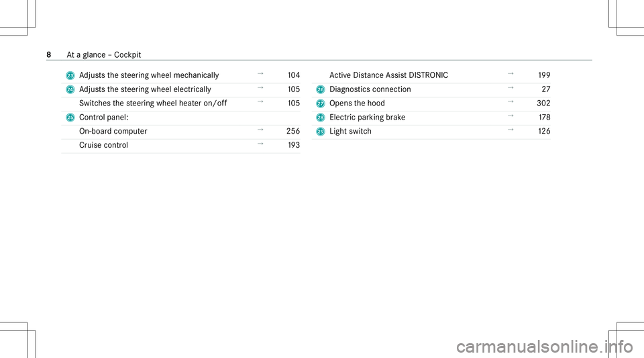The height and width of the screenshot is (358, 644).
Task: Click Switches the steering wheel heater on/off
Action: coord(153,103)
